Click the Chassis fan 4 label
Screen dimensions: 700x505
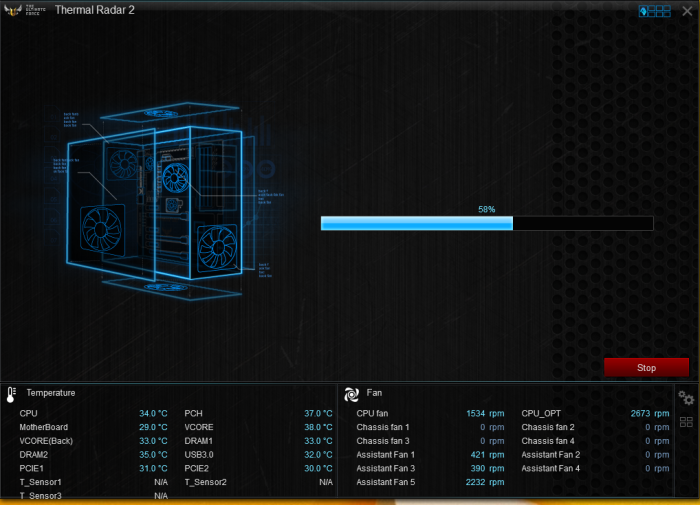pos(548,441)
